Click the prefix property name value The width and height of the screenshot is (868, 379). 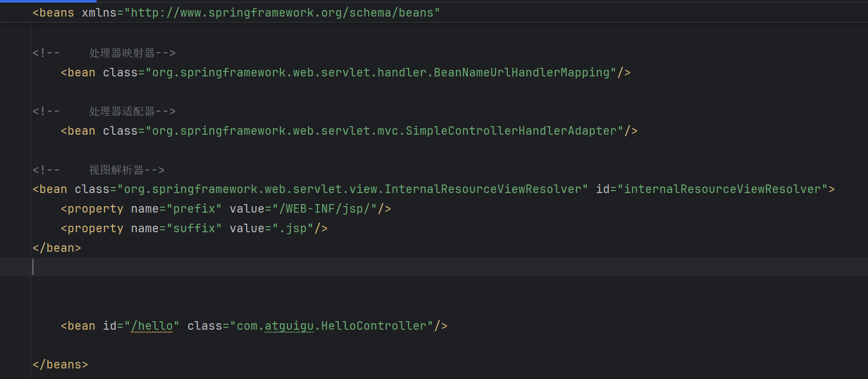(194, 209)
